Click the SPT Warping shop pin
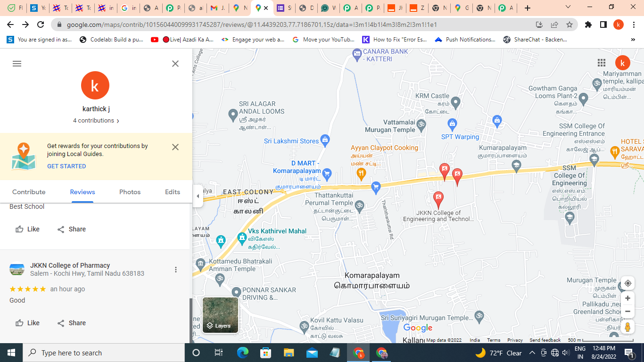Image resolution: width=644 pixels, height=362 pixels. pos(453,125)
